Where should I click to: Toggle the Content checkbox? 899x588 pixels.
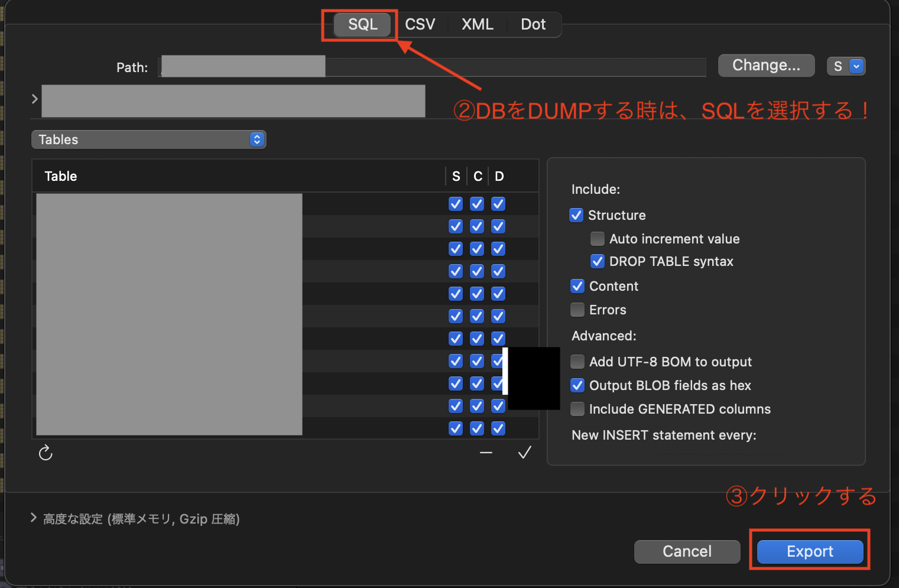pos(577,286)
